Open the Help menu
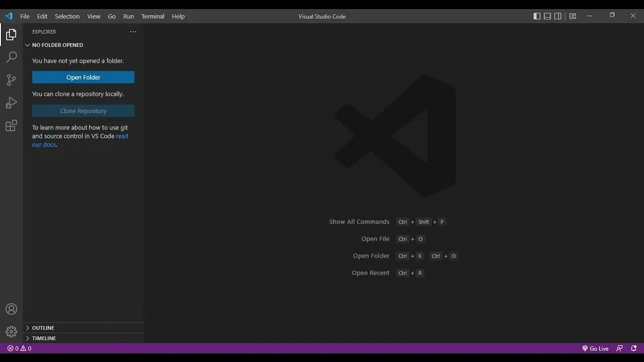The image size is (644, 362). 178,16
